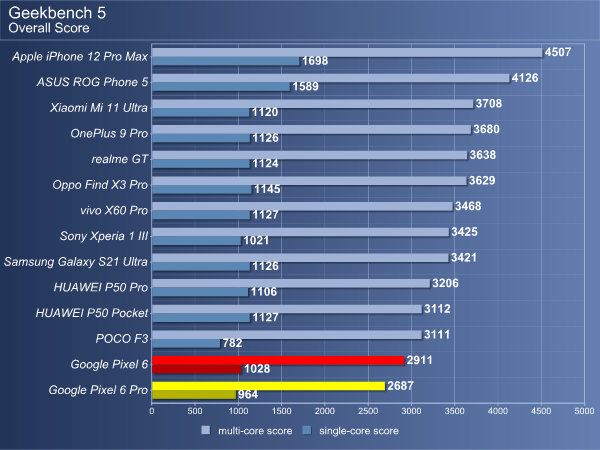600x450 pixels.
Task: Click the 964 single-core value
Action: (248, 395)
